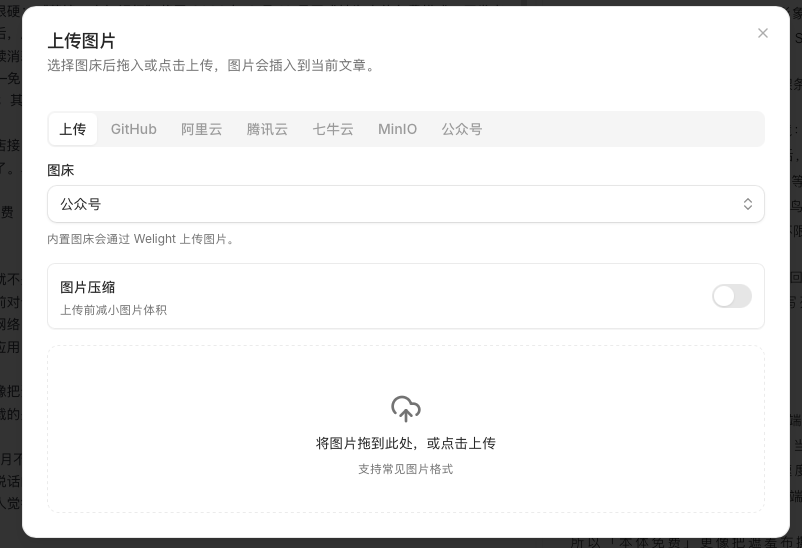Click the 上传图片 dialog title

click(x=81, y=41)
